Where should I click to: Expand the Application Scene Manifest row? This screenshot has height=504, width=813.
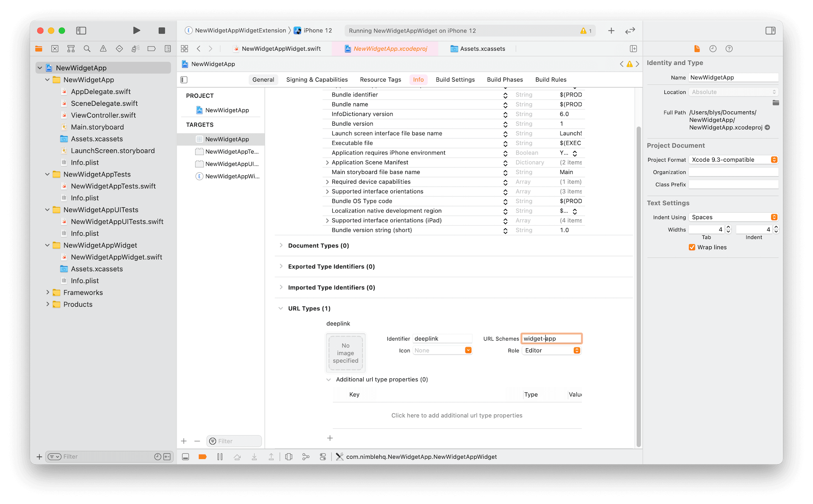tap(327, 162)
